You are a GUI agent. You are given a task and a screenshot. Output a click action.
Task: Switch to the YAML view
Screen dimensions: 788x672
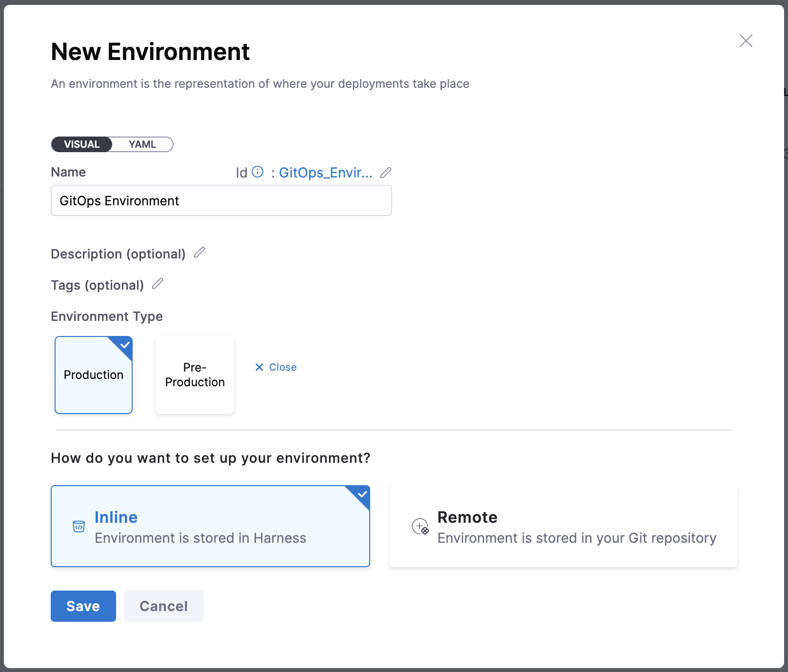point(142,144)
